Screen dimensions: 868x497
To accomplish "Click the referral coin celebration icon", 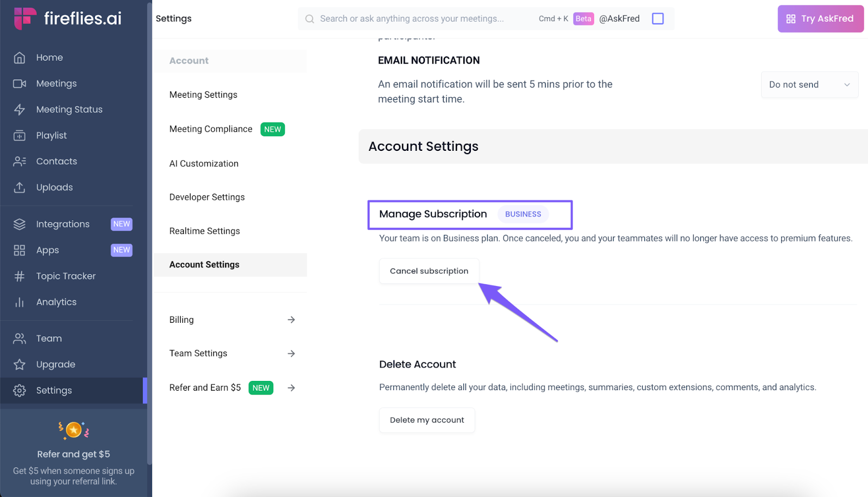I will (74, 430).
